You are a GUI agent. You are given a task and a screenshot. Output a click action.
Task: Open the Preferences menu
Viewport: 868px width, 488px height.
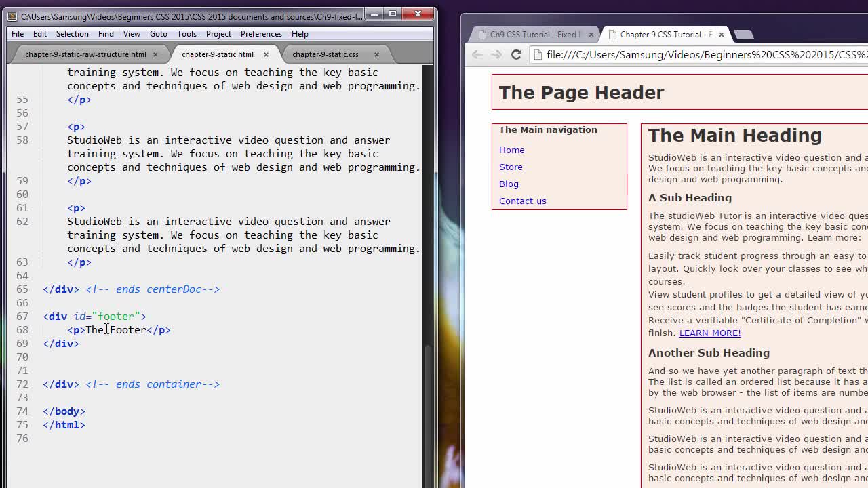pos(261,34)
